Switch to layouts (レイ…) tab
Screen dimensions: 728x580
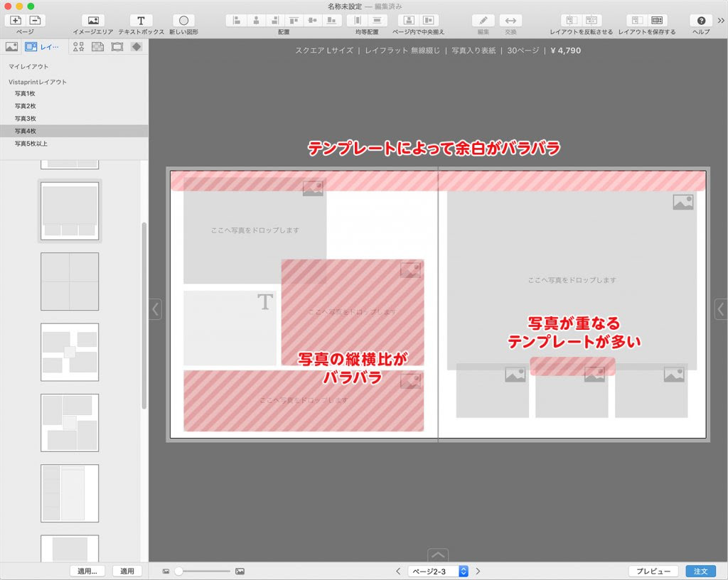42,47
